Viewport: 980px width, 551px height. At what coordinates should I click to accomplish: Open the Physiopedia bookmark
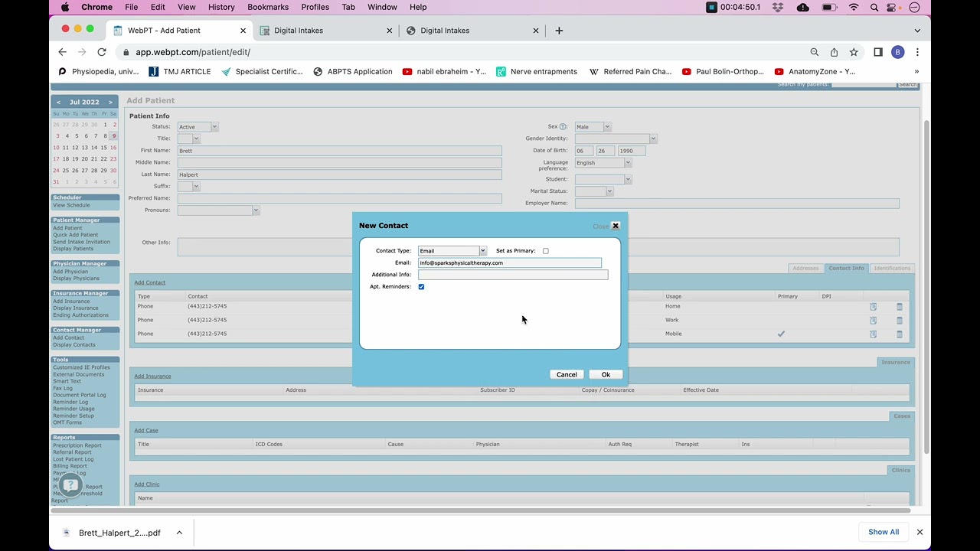(99, 71)
